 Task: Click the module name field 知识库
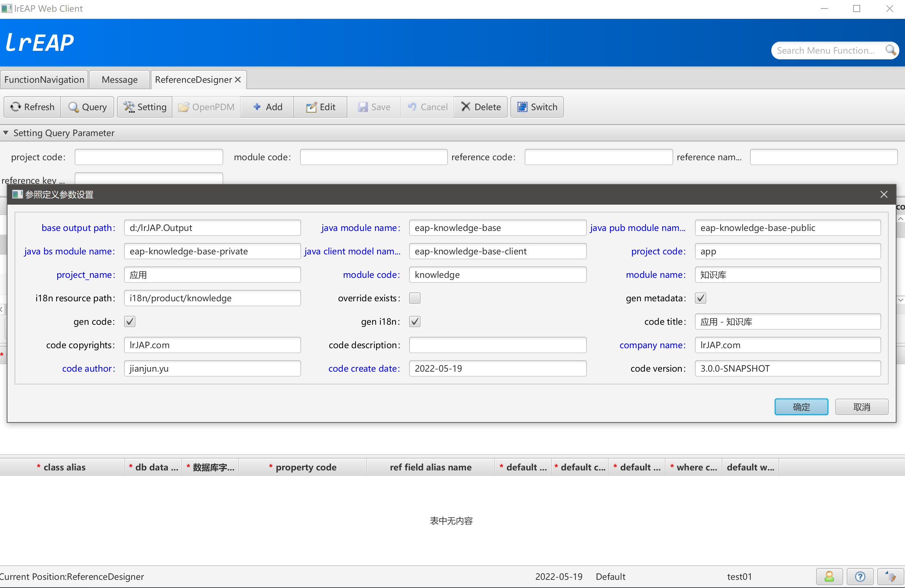click(788, 275)
